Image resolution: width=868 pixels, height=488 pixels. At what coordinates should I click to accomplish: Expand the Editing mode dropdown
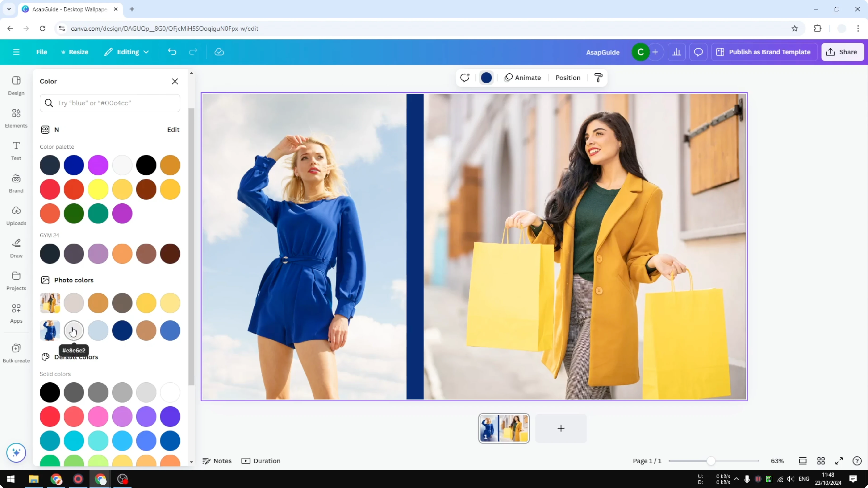tap(126, 52)
